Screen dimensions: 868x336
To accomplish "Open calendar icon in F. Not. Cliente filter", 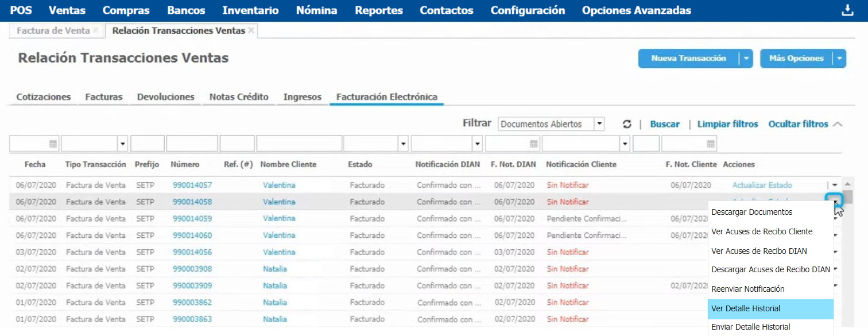I will (x=711, y=144).
